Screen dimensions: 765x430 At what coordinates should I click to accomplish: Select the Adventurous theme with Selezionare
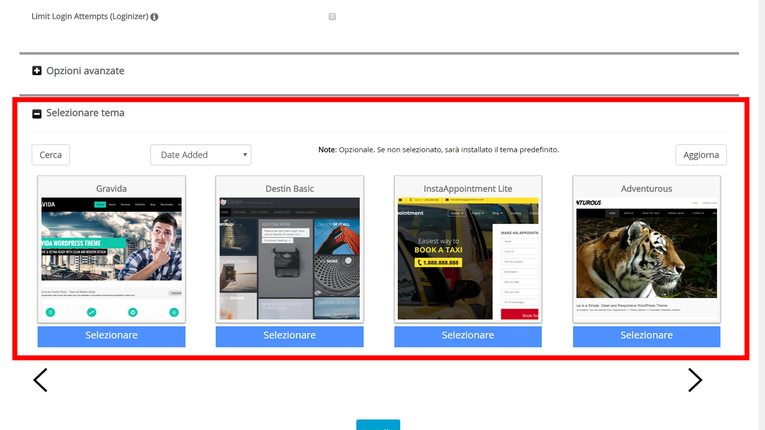(x=646, y=336)
